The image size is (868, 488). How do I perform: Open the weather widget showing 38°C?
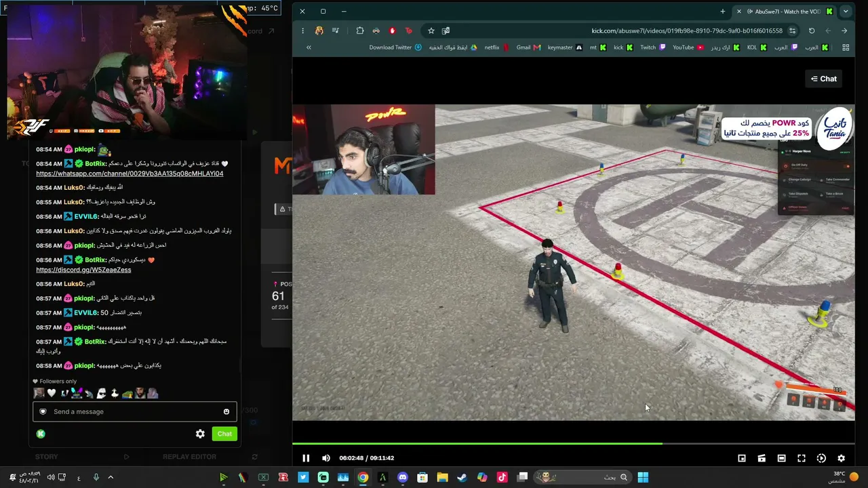[844, 477]
